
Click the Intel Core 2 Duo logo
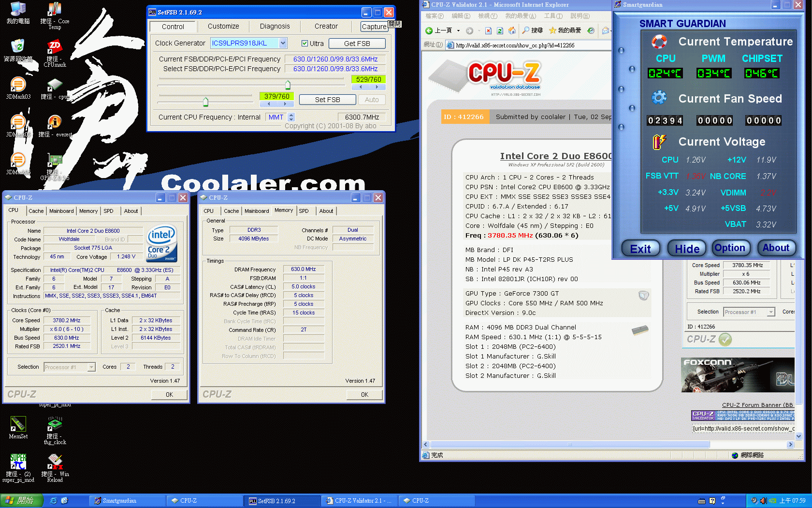coord(162,243)
